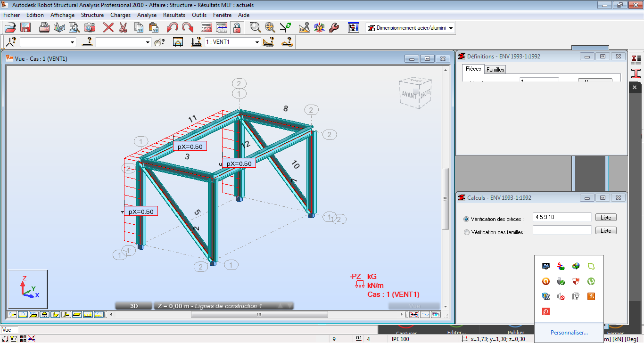The height and width of the screenshot is (343, 644).
Task: Click the load case selection icon
Action: pyautogui.click(x=197, y=42)
